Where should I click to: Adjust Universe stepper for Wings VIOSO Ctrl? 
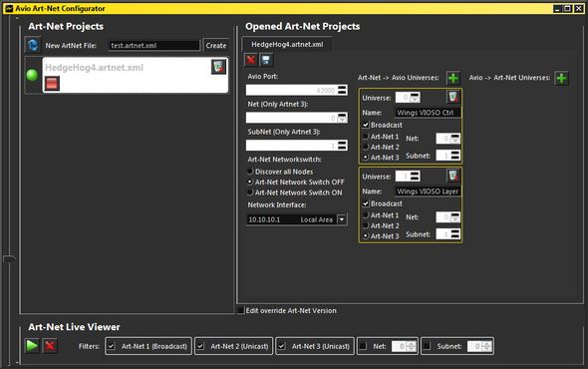(415, 98)
